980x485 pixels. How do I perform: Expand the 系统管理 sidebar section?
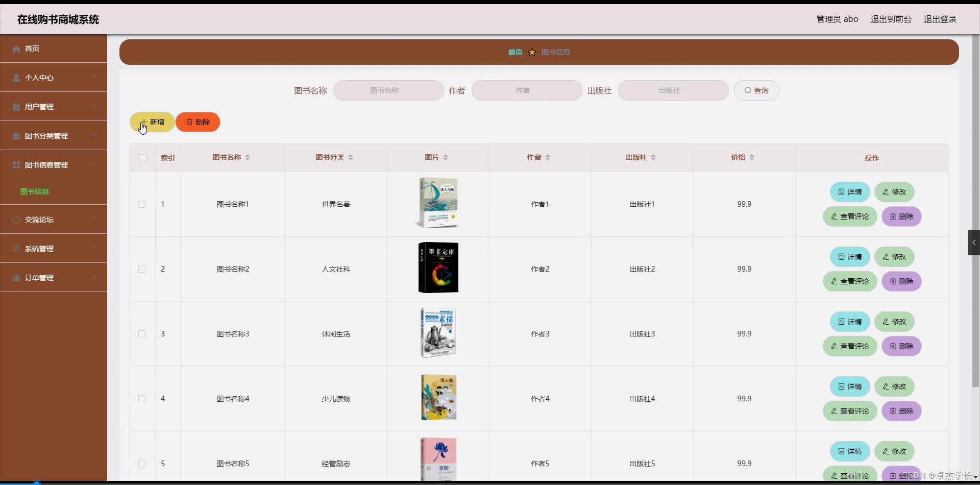point(53,249)
